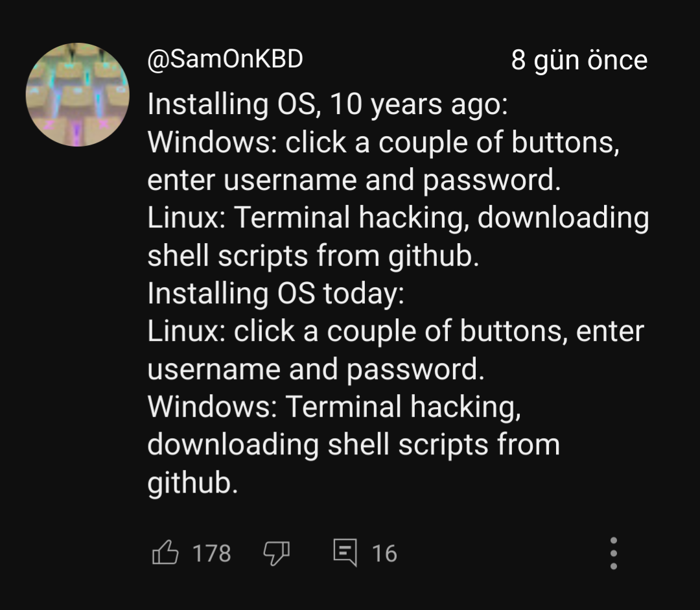This screenshot has width=700, height=610.
Task: Tap the "shell scripts from github." line
Action: point(313,255)
